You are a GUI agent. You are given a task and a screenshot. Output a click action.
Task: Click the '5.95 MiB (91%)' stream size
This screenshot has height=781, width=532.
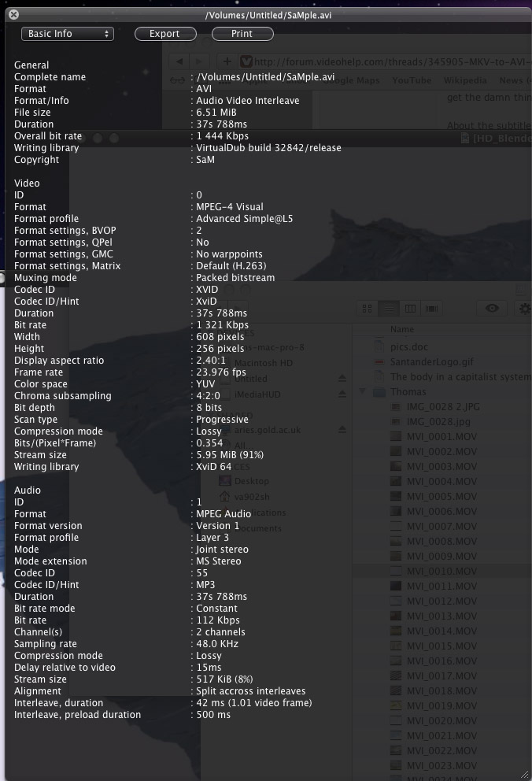[x=230, y=454]
